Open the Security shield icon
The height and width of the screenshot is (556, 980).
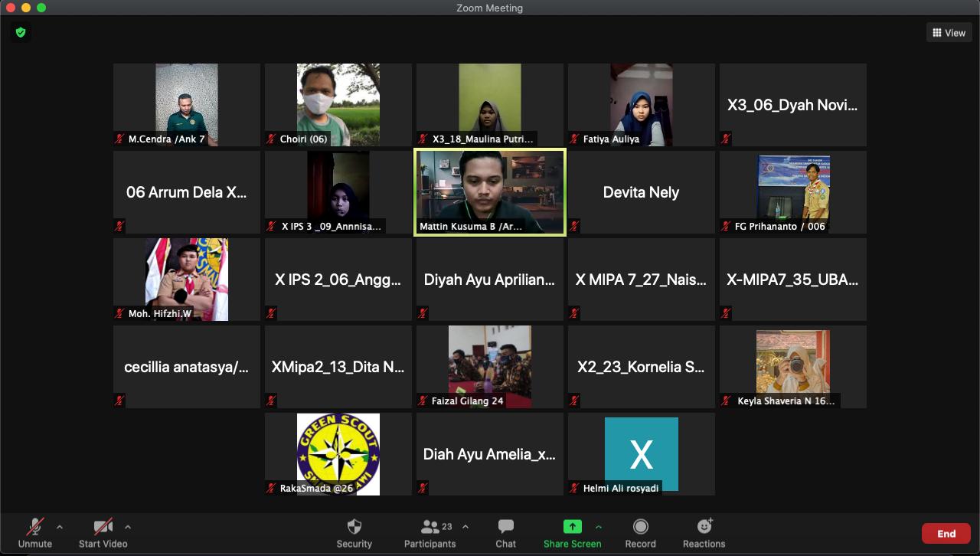354,527
